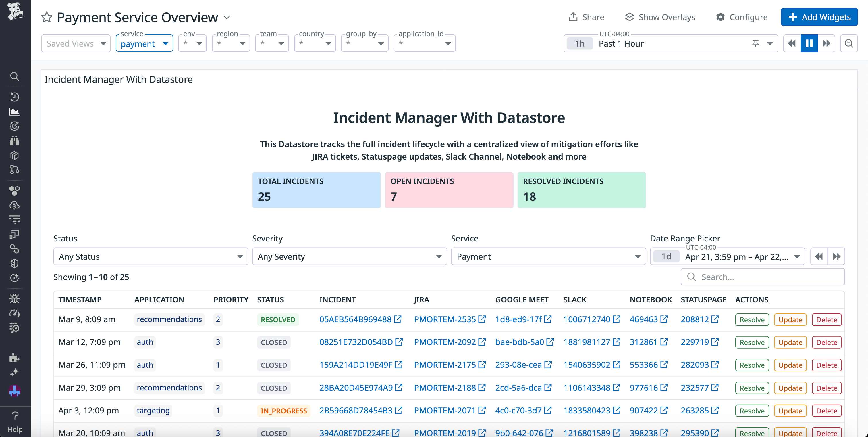Open JIRA ticket PMORTEM-2535
Image resolution: width=868 pixels, height=437 pixels.
pyautogui.click(x=445, y=319)
